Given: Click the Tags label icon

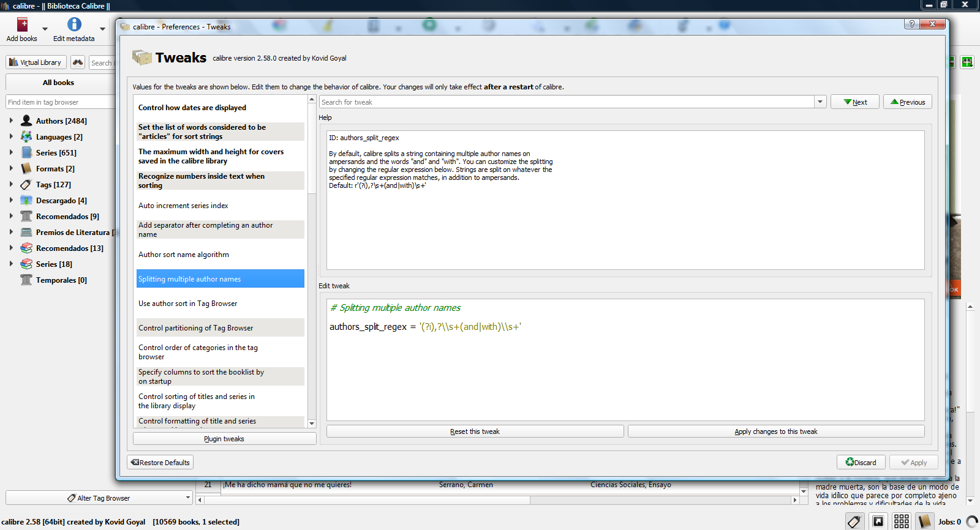Looking at the screenshot, I should click(x=26, y=184).
